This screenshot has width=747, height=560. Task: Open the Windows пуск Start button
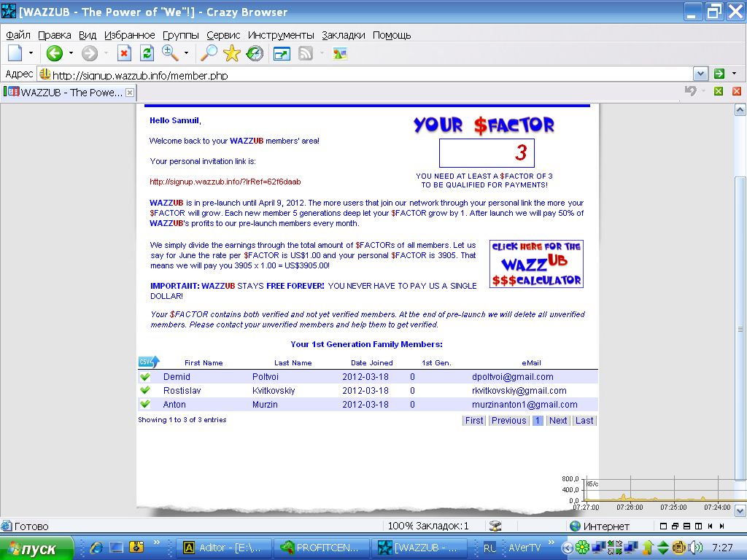point(37,548)
